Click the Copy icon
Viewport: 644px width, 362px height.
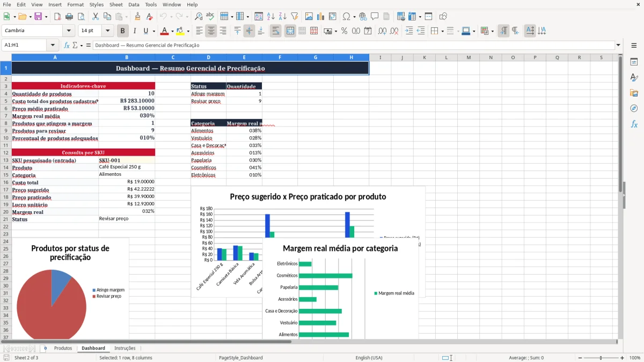tap(107, 17)
